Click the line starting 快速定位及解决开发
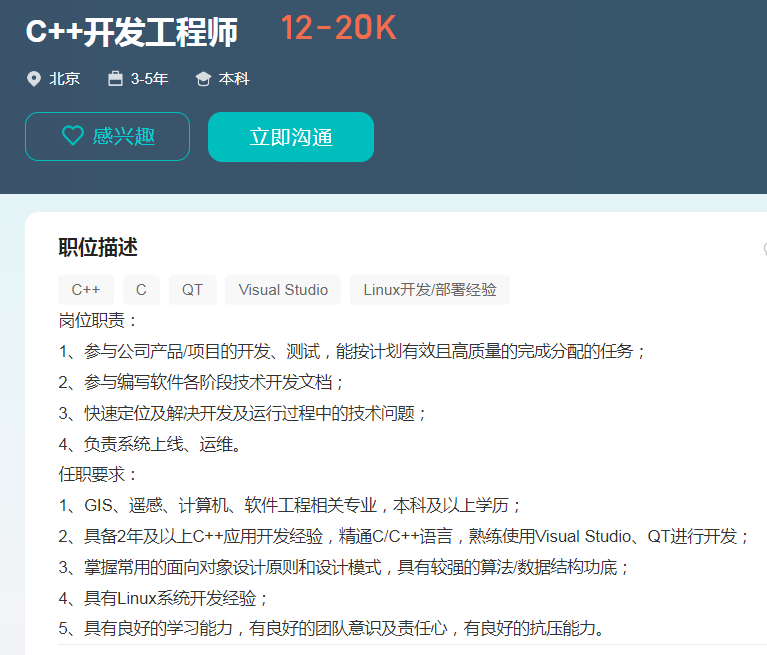Image resolution: width=767 pixels, height=655 pixels. (x=242, y=413)
